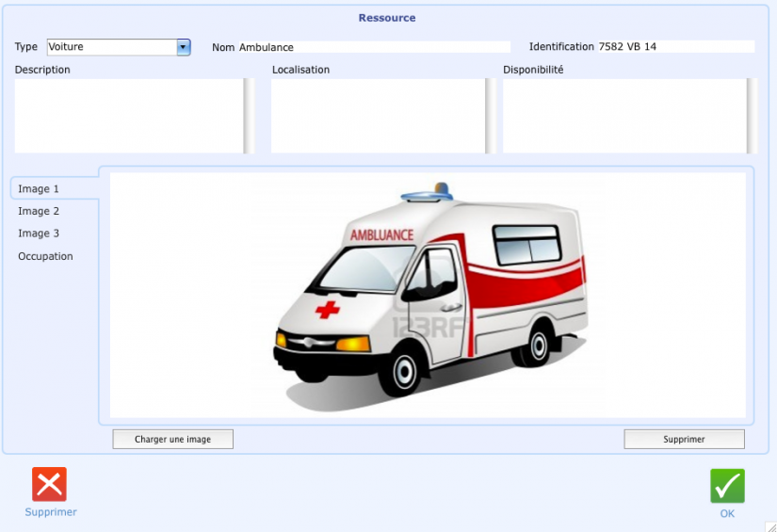Image resolution: width=777 pixels, height=532 pixels.
Task: Open the Type dropdown arrow
Action: click(184, 47)
